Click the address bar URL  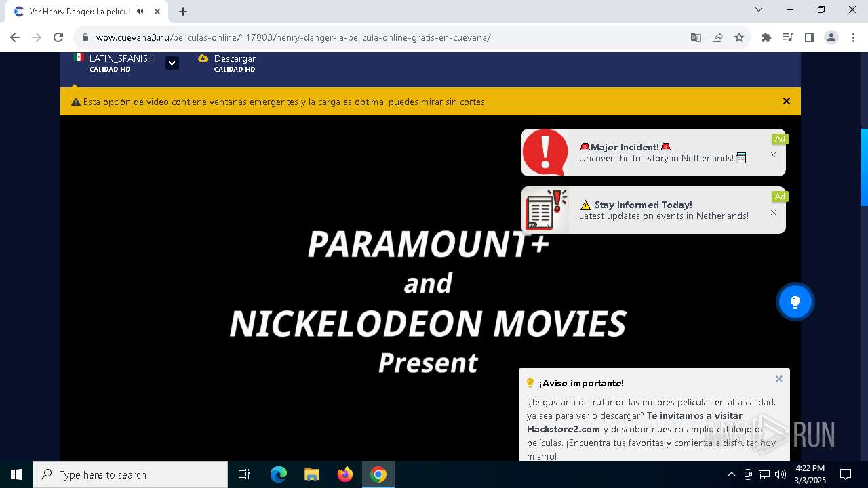tap(293, 37)
